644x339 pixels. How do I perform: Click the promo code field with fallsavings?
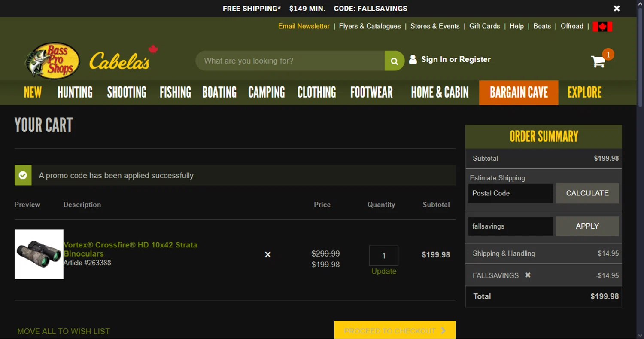click(x=510, y=226)
